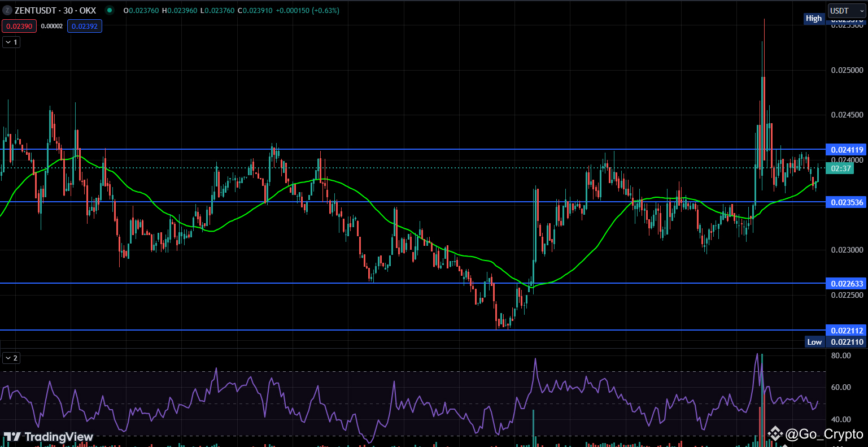Click the 80.00 RSI scale label

[x=841, y=355]
